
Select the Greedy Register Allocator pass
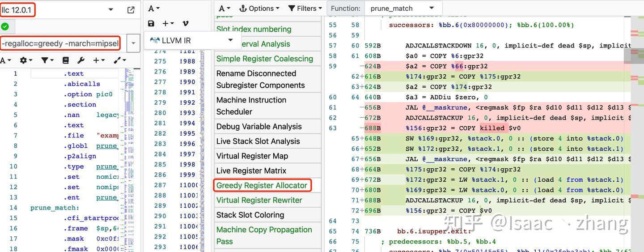click(x=262, y=185)
